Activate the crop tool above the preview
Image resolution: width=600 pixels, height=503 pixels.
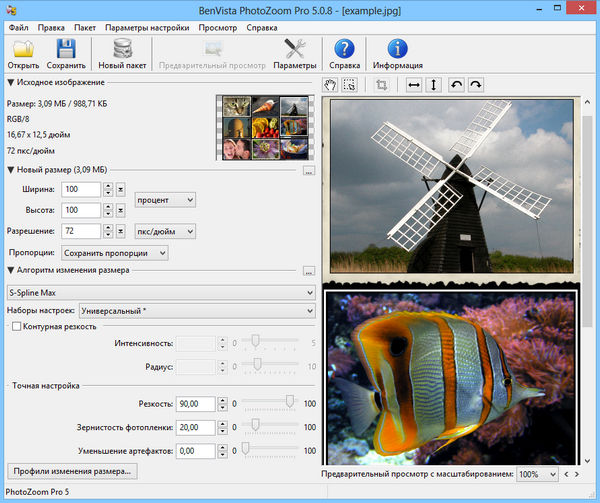click(380, 85)
